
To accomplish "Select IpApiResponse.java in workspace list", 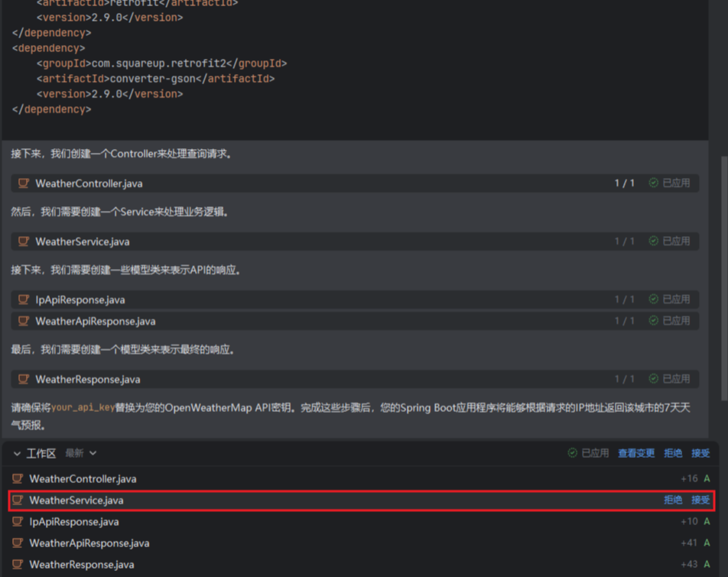I will point(361,522).
